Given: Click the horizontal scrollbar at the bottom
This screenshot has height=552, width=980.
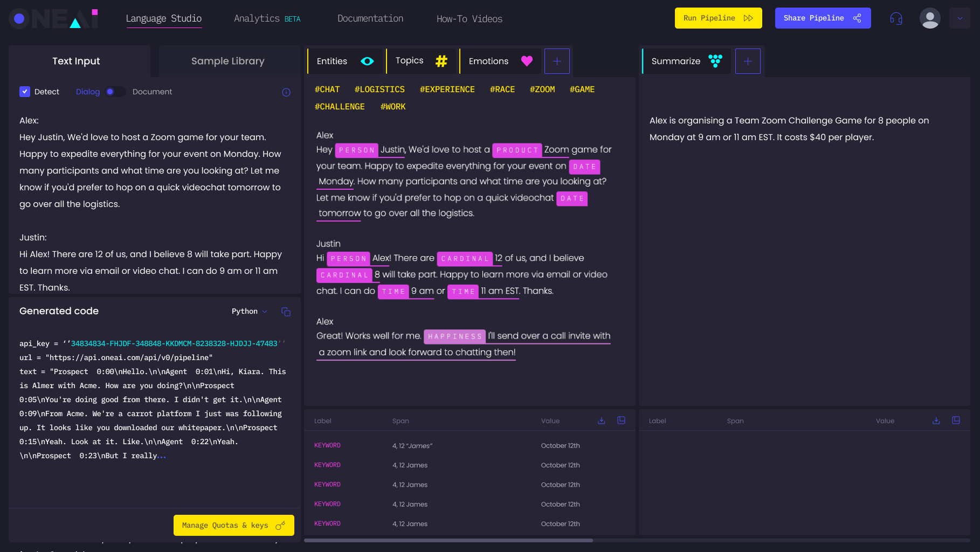Looking at the screenshot, I should (448, 540).
